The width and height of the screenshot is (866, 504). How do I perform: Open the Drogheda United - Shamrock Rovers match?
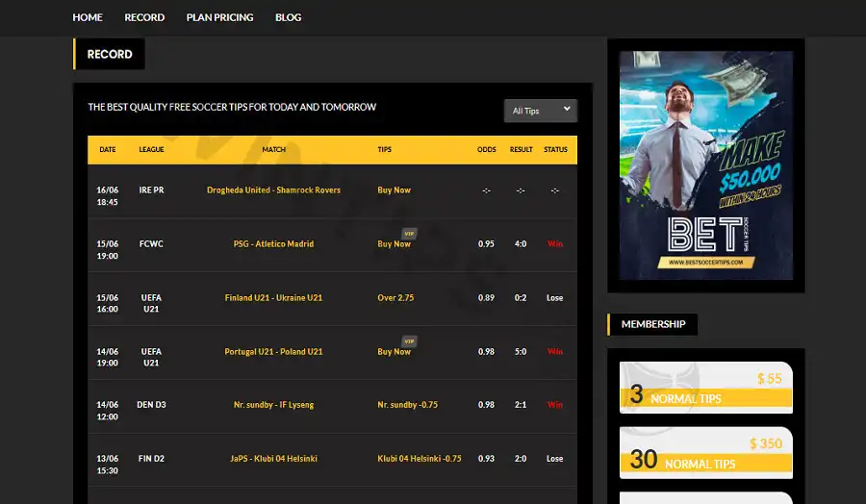pos(273,189)
